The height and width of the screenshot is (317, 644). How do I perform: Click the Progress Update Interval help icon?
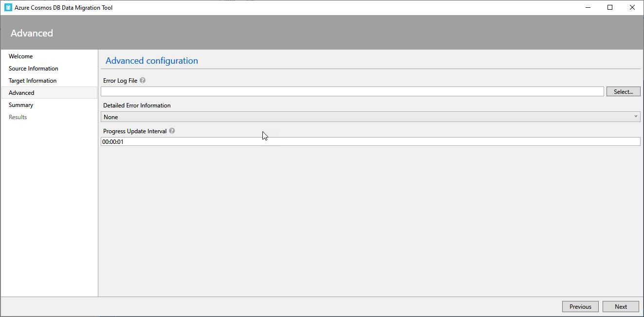[x=172, y=131]
